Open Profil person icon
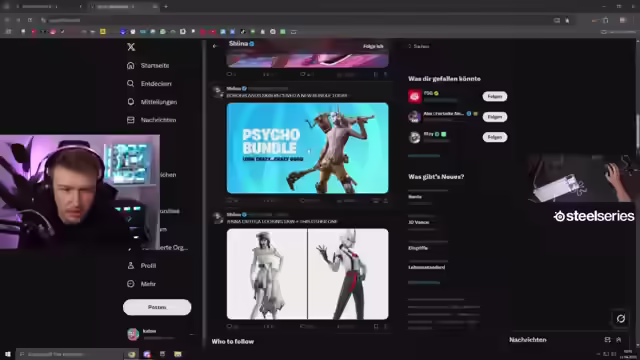This screenshot has width=640, height=360. pos(131,265)
